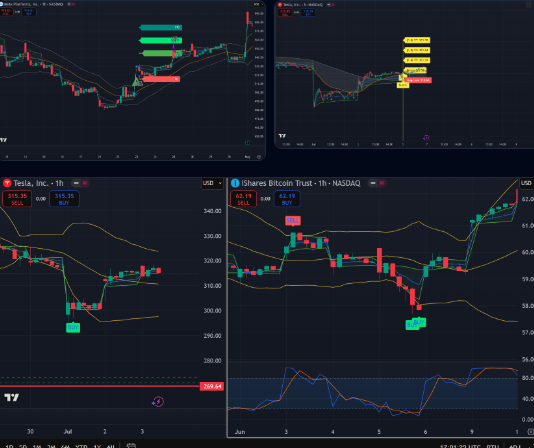Click the BUY button on top-right Tesla chart

coord(308,13)
